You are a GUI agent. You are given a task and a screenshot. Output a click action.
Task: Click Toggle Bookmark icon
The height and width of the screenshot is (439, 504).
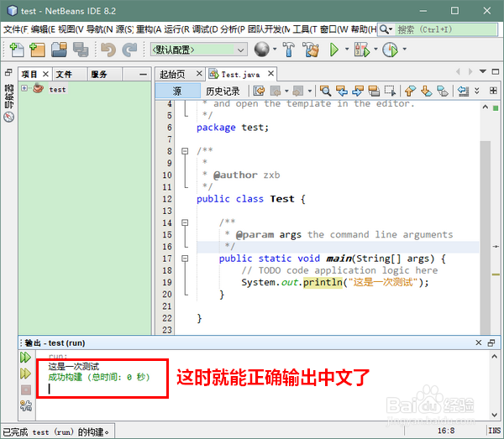(x=443, y=91)
